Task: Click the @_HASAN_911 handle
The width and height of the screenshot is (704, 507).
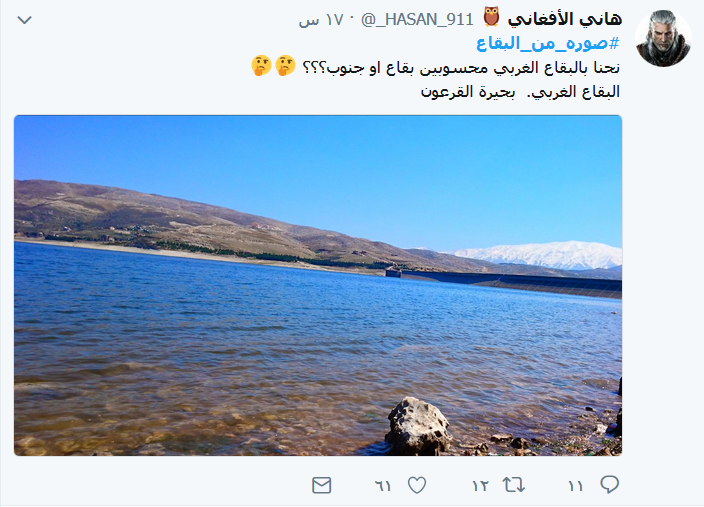Action: pos(418,20)
